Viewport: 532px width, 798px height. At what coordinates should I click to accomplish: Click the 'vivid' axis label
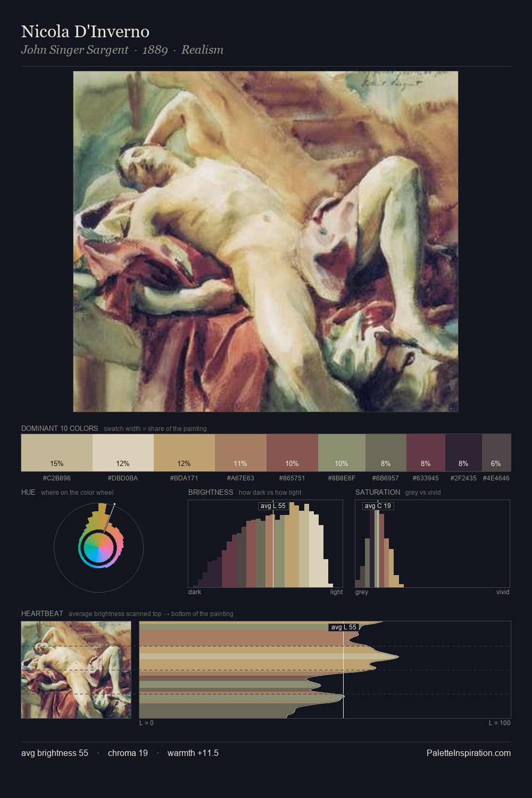pyautogui.click(x=503, y=592)
